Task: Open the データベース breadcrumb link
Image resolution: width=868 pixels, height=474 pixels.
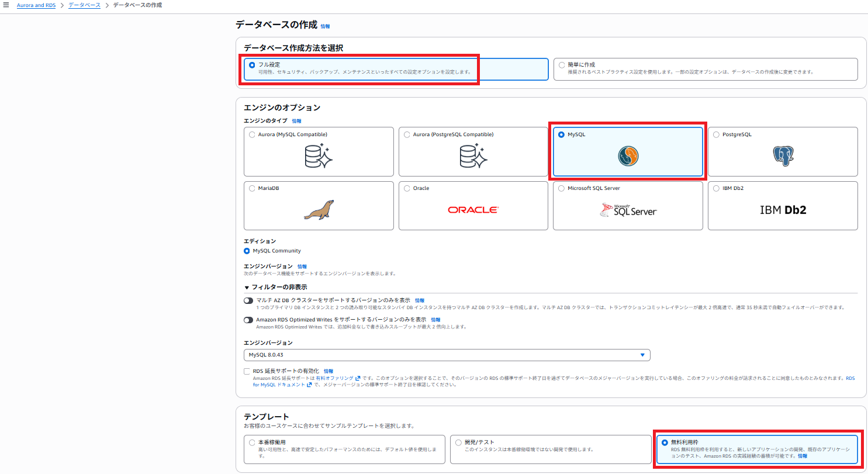Action: click(84, 5)
